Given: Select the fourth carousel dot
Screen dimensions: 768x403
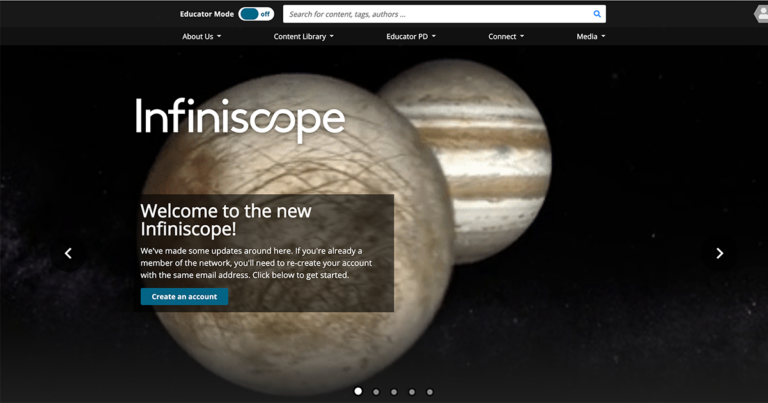Looking at the screenshot, I should 412,392.
